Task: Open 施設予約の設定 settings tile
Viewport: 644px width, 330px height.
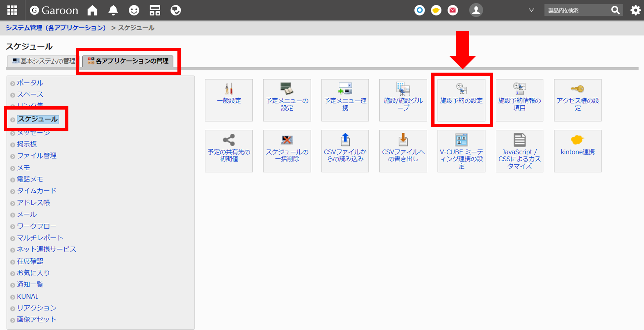Action: click(461, 100)
